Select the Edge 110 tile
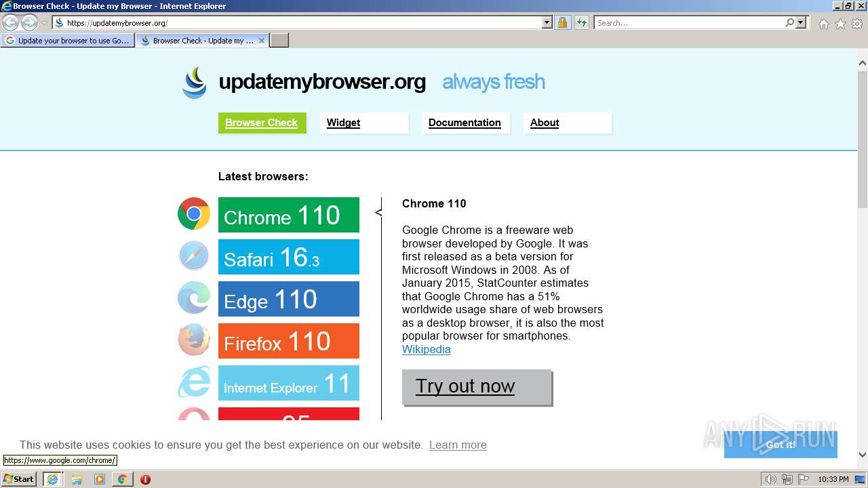This screenshot has width=868, height=488. 289,299
